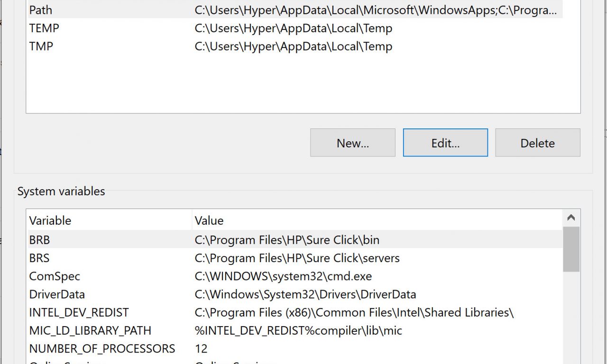This screenshot has height=364, width=607.
Task: Click the WindowsApps value of user Path
Action: point(375,10)
